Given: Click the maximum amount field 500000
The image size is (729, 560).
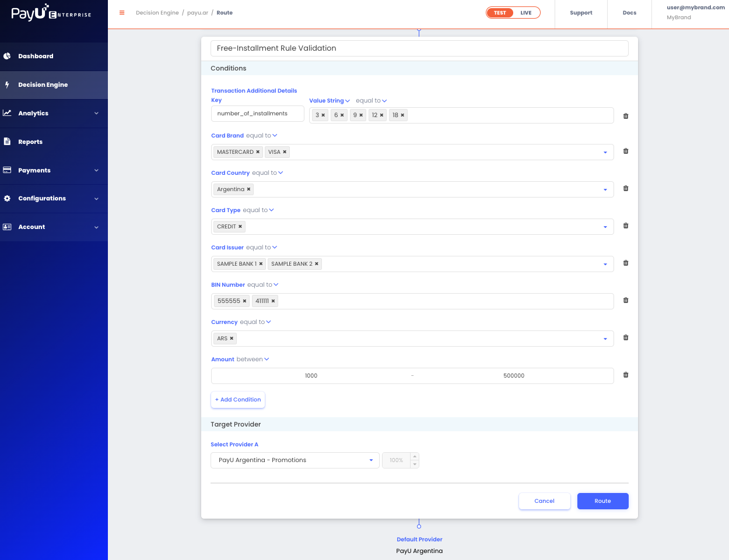Looking at the screenshot, I should point(514,376).
